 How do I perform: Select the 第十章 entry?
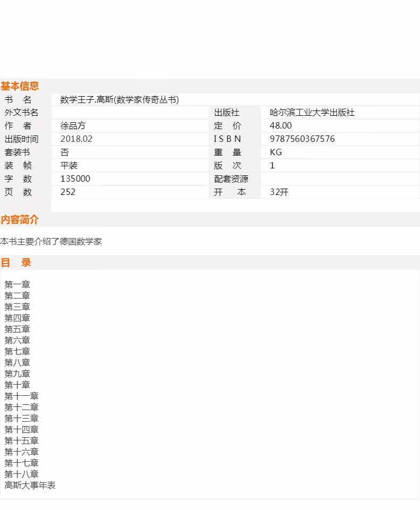[x=17, y=385]
